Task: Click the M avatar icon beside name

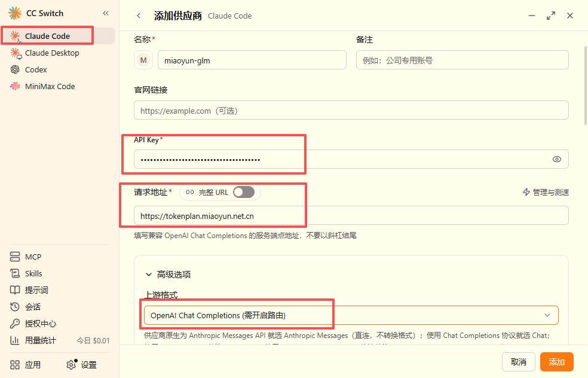Action: [143, 60]
